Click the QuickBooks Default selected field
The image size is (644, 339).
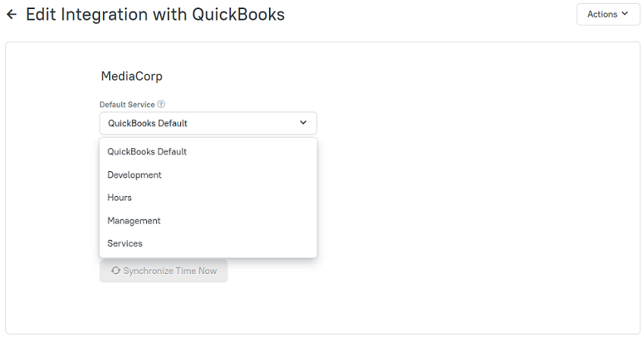pyautogui.click(x=208, y=123)
